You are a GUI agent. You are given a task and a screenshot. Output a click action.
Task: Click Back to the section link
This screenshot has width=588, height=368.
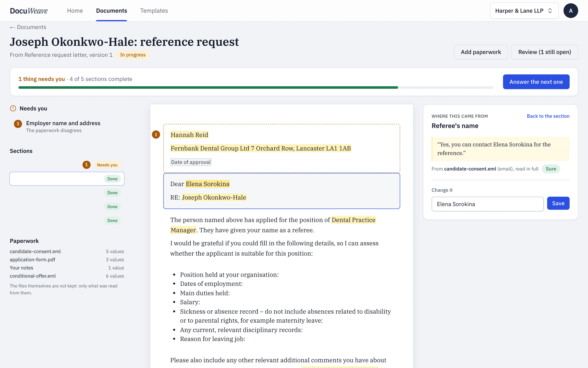click(548, 116)
